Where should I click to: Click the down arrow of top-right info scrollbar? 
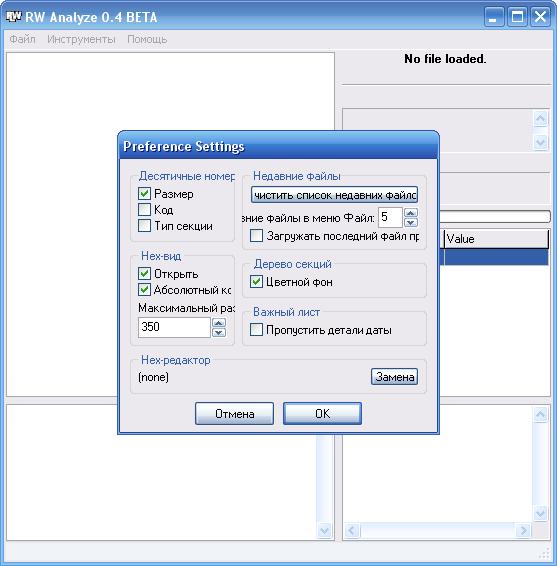click(540, 142)
